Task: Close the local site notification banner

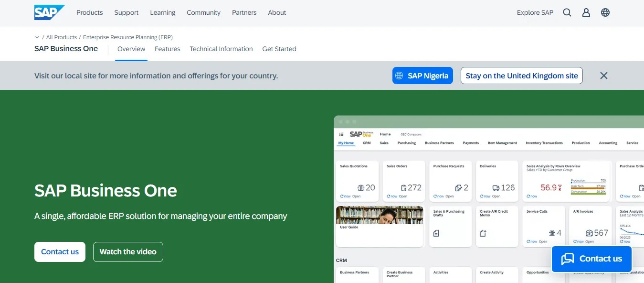Action: pyautogui.click(x=604, y=76)
